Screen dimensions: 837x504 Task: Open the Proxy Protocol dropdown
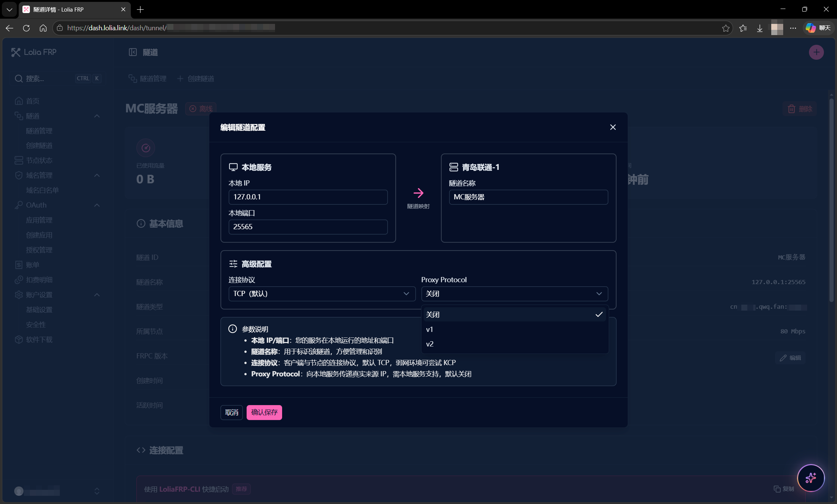pos(515,294)
